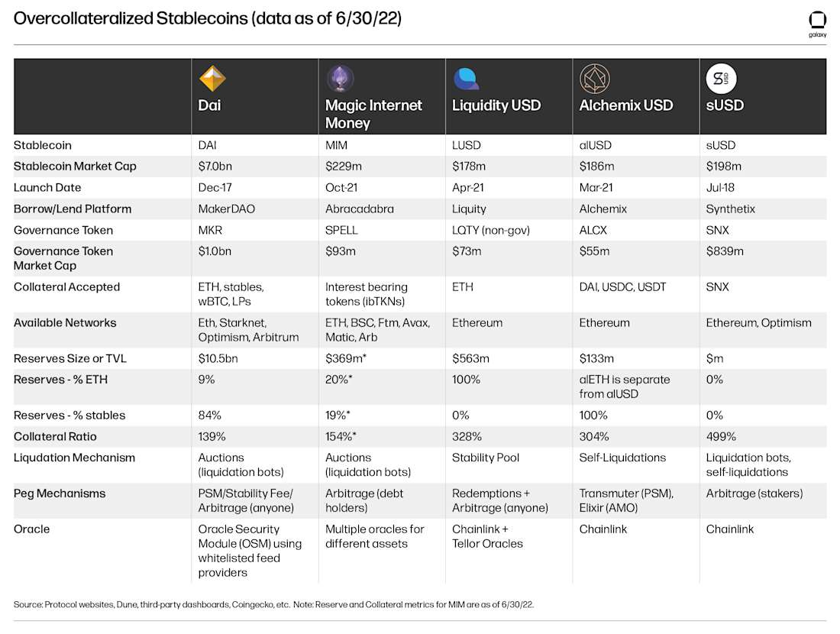Click MakerDAO in Borrow/Lend Platform row
The height and width of the screenshot is (634, 840).
(226, 209)
